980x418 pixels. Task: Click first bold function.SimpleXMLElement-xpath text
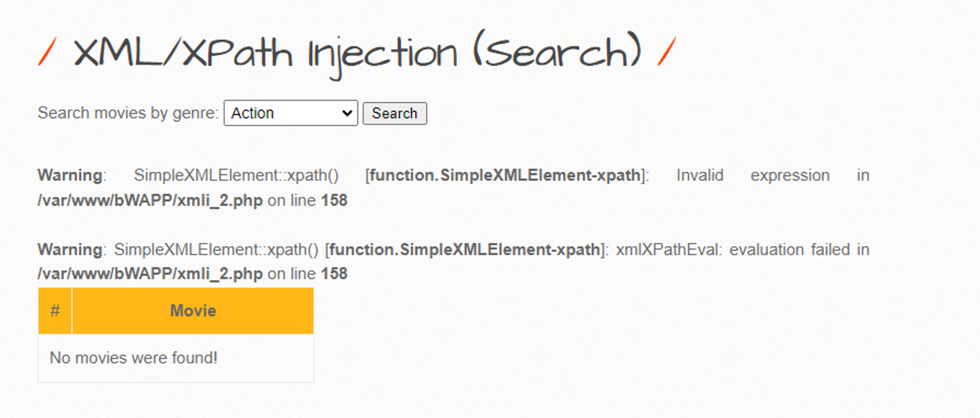[505, 175]
